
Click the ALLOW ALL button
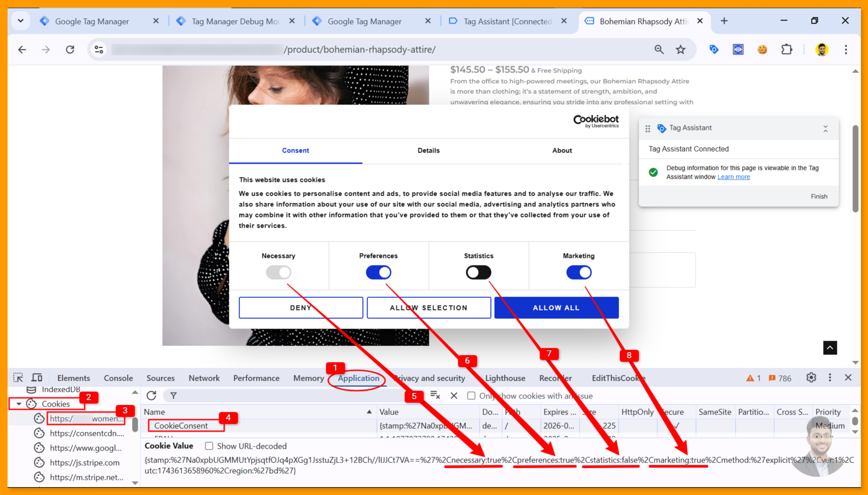click(556, 307)
